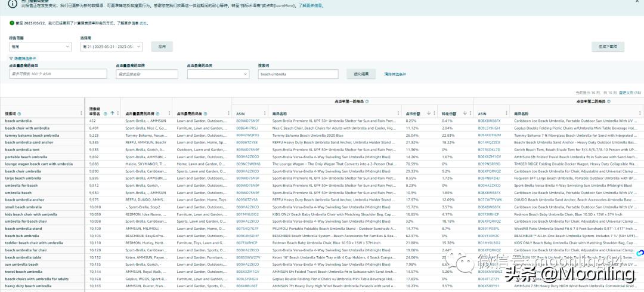Click the 搜索词 field containing beach umbrella
This screenshot has width=644, height=292.
point(298,74)
